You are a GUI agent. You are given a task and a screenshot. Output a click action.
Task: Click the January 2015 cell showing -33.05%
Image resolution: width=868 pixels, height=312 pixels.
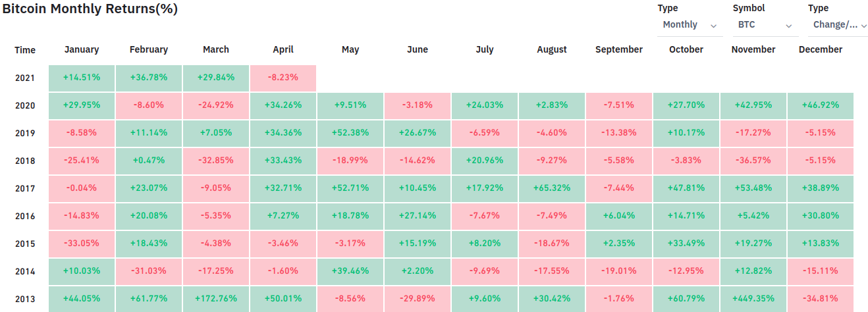[x=82, y=244]
